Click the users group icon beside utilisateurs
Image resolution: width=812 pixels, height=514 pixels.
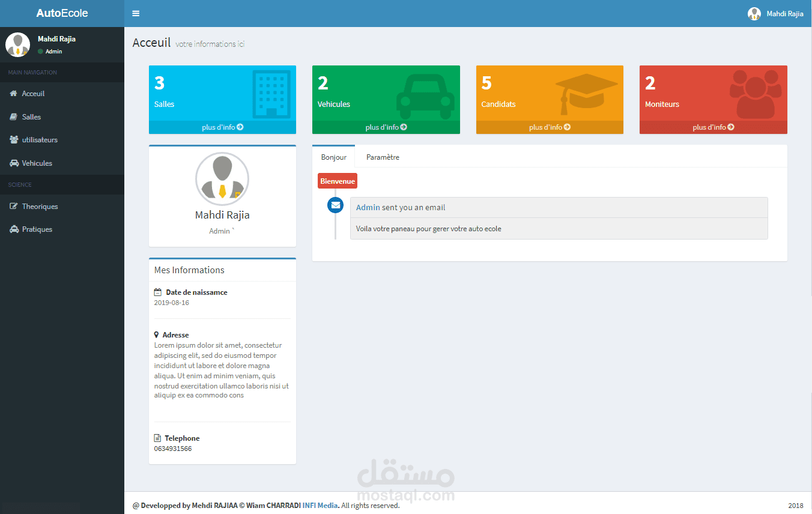coord(14,140)
